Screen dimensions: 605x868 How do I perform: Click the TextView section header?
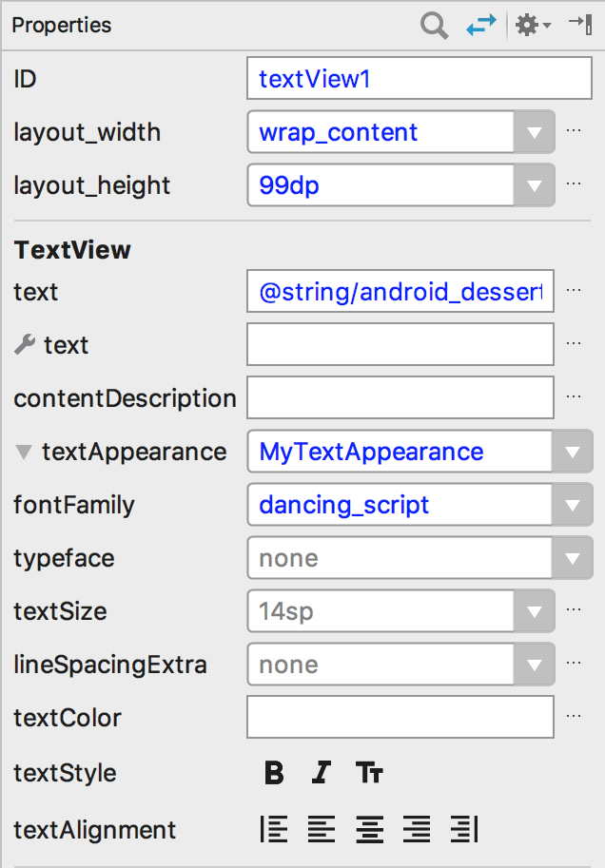point(72,249)
